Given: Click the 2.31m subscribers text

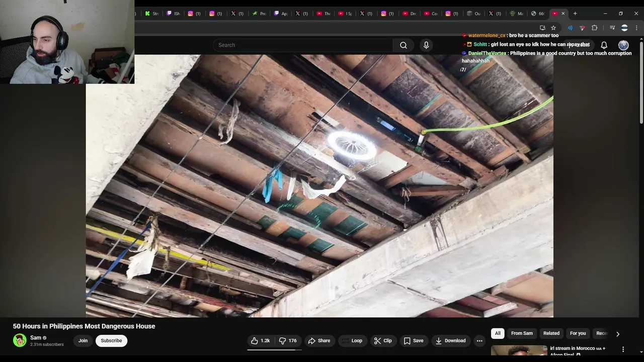Looking at the screenshot, I should 47,345.
